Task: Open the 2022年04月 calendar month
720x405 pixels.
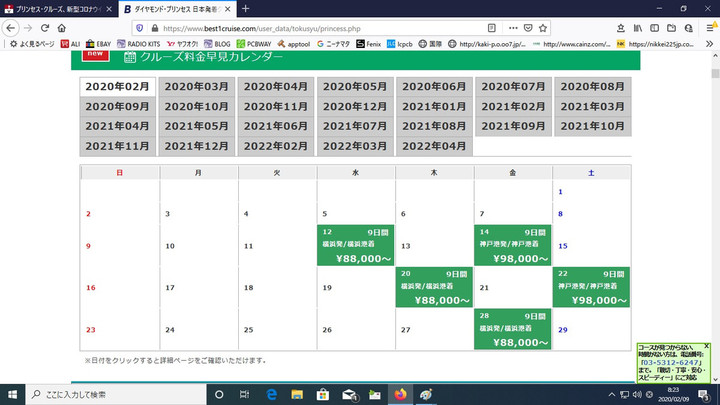Action: [434, 146]
